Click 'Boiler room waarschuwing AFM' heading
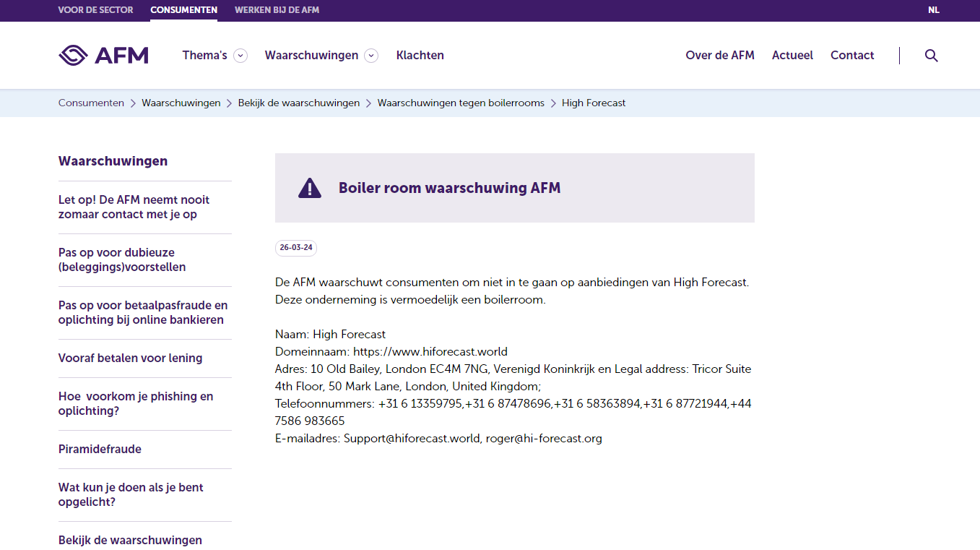The width and height of the screenshot is (980, 550). [449, 188]
